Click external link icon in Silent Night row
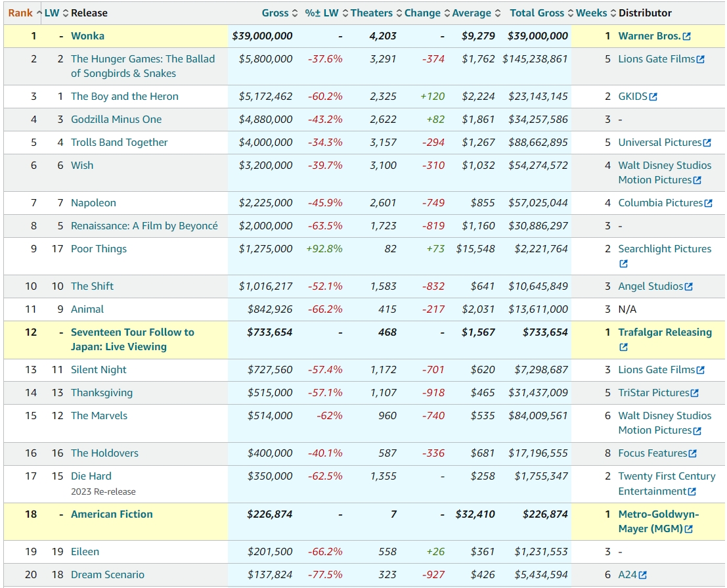This screenshot has height=588, width=727. [701, 370]
